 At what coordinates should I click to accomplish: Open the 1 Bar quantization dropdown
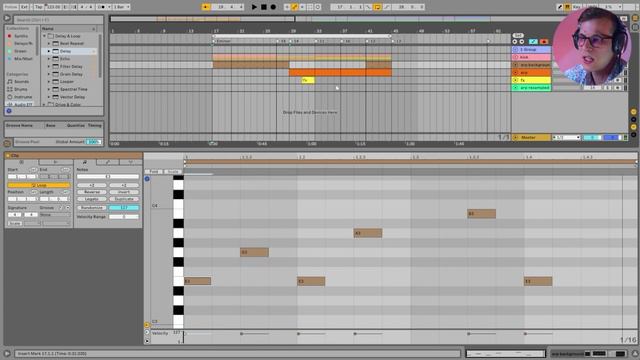coord(121,7)
